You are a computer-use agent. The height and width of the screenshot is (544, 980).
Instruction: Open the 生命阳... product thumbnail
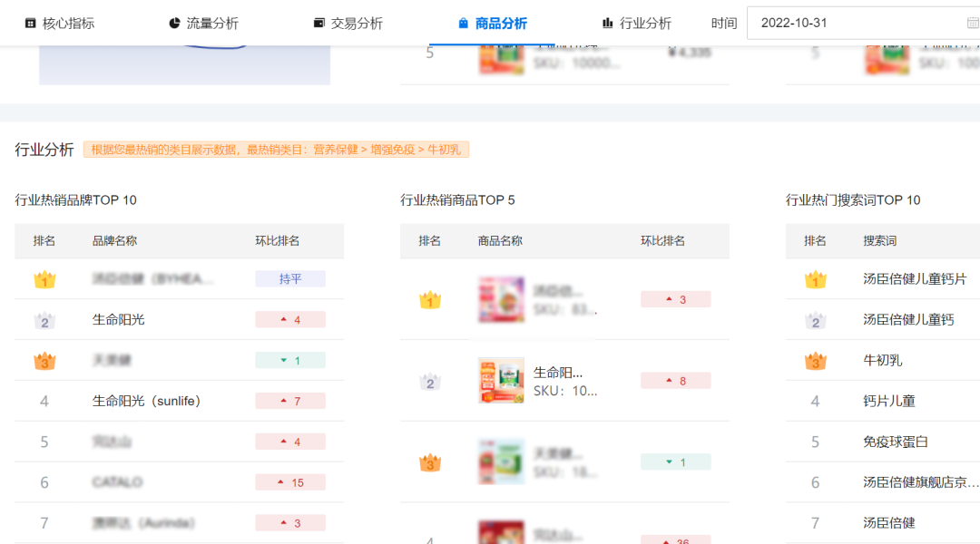(x=501, y=381)
